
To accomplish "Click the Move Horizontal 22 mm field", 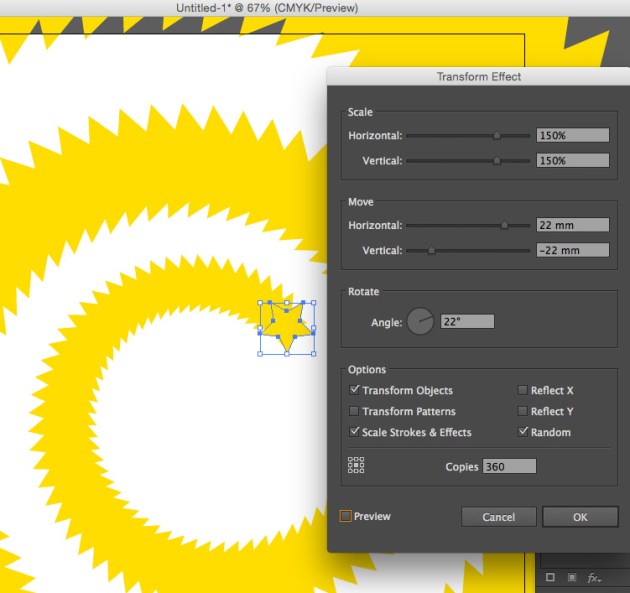I will point(572,225).
